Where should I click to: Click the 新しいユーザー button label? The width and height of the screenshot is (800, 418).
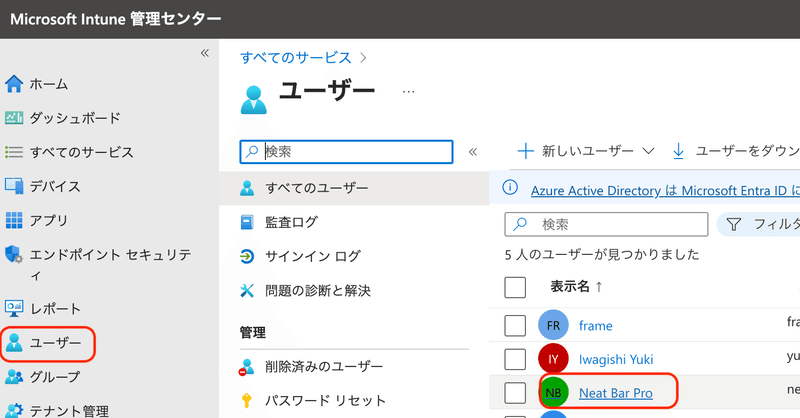pos(587,151)
